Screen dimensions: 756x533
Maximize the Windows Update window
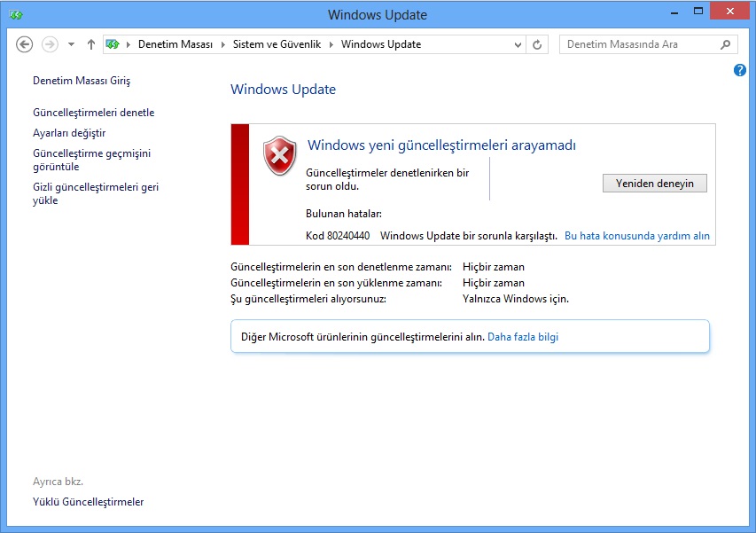(698, 12)
